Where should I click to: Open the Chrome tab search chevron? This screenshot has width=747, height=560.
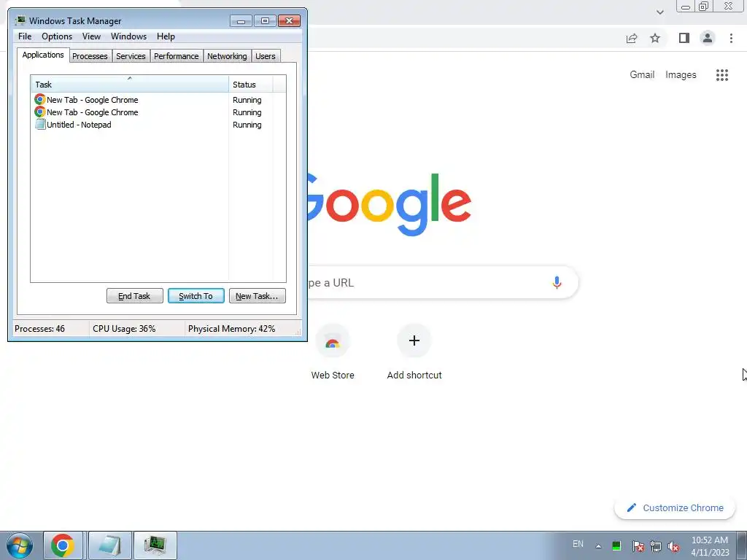[659, 12]
